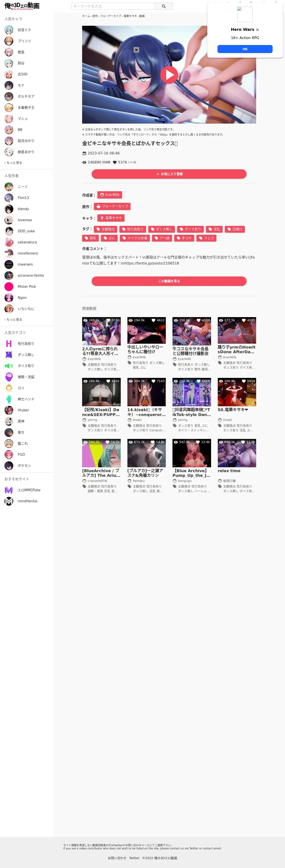Open ニーソ author avatar
The image size is (285, 868).
9,187
